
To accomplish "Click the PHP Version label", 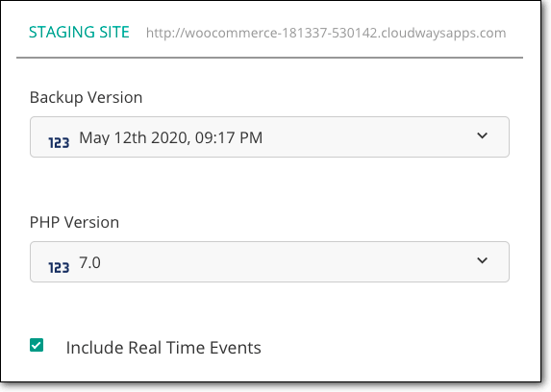I will point(74,222).
